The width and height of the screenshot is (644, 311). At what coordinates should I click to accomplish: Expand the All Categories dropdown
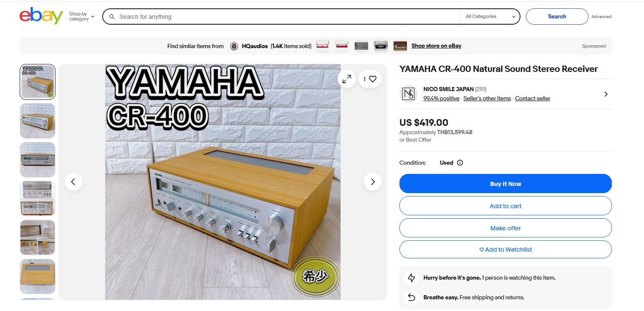tap(490, 16)
